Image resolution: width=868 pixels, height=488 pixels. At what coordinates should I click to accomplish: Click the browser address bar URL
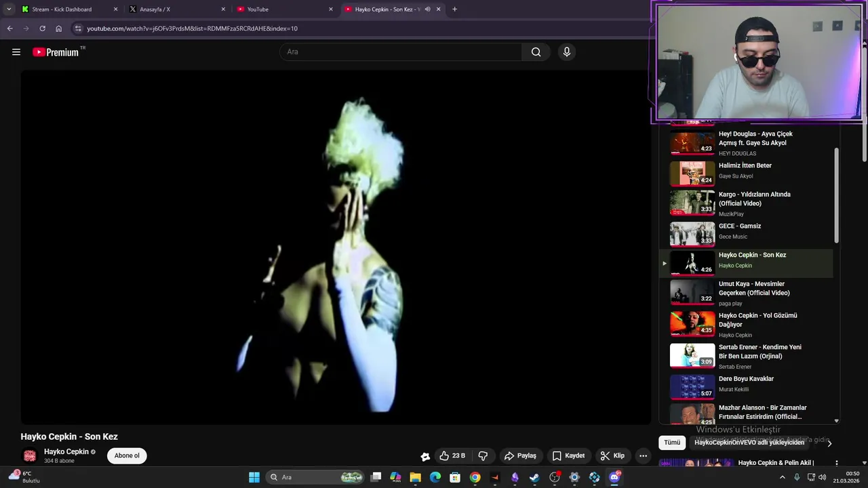pyautogui.click(x=192, y=28)
